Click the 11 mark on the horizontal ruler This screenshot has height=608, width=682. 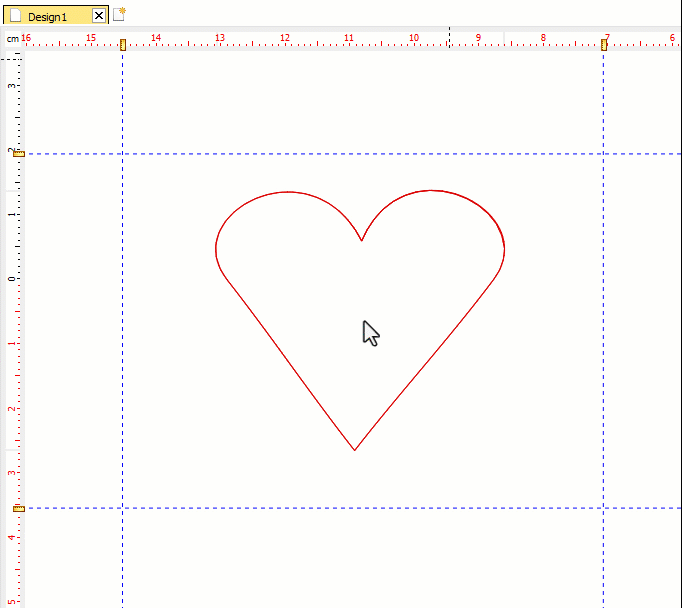tap(349, 38)
